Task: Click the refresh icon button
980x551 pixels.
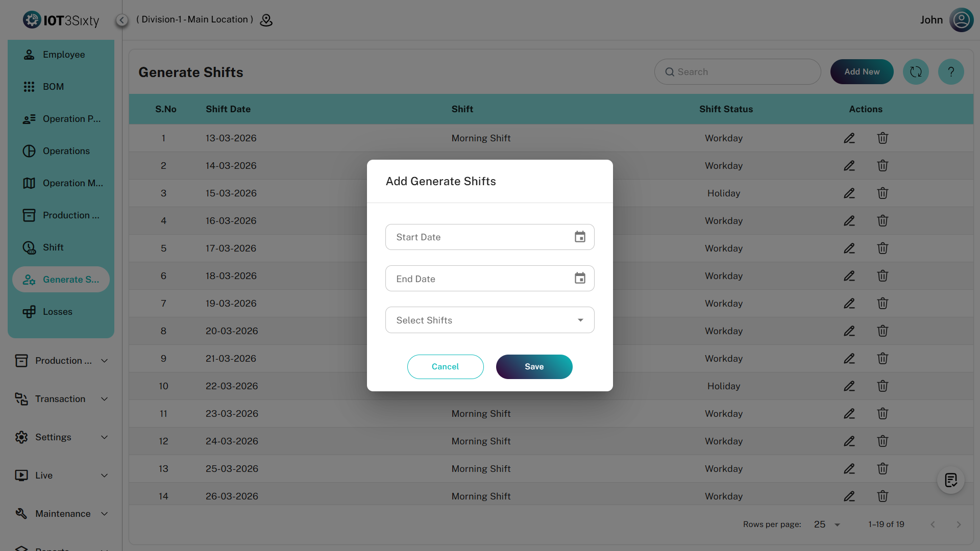Action: [x=916, y=72]
